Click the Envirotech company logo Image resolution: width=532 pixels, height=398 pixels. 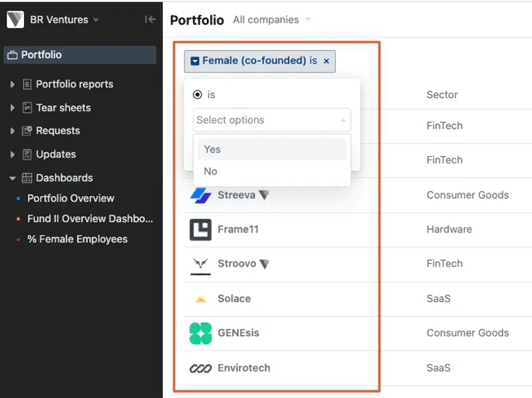click(201, 368)
